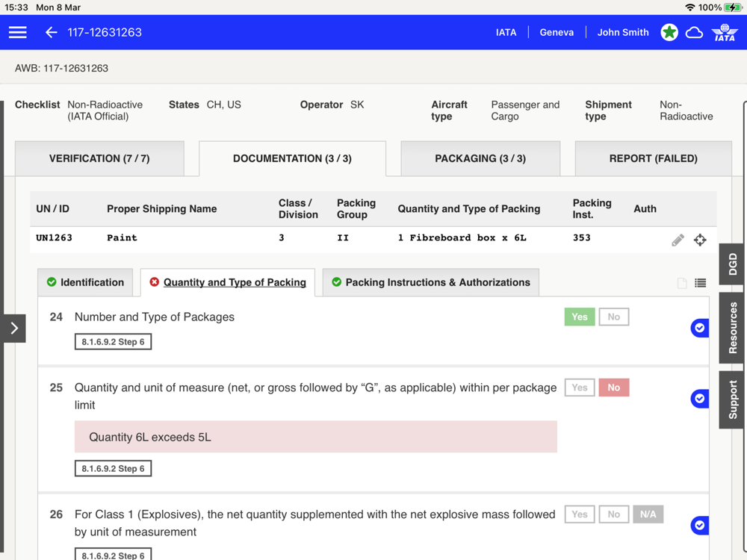The image size is (747, 560).
Task: Open the REPORT (FAILED) tab
Action: (x=653, y=158)
